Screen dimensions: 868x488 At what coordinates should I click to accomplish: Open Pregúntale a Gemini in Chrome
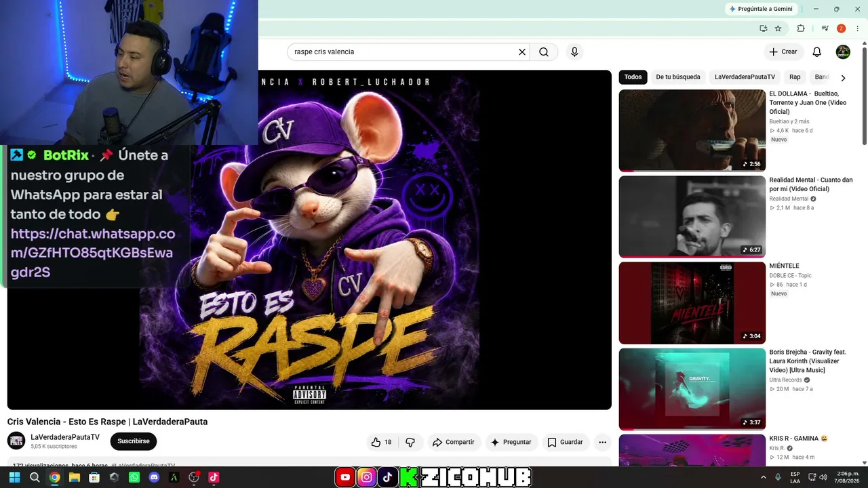(760, 9)
